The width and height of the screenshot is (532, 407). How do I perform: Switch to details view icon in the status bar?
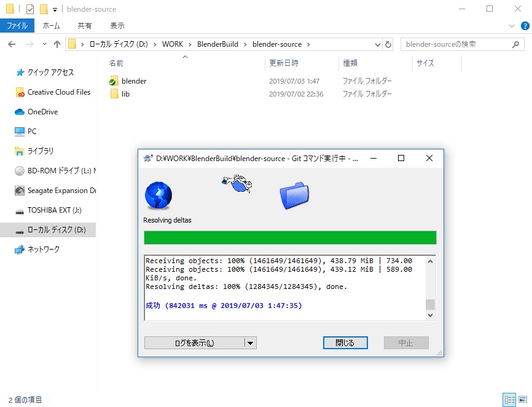coord(510,400)
